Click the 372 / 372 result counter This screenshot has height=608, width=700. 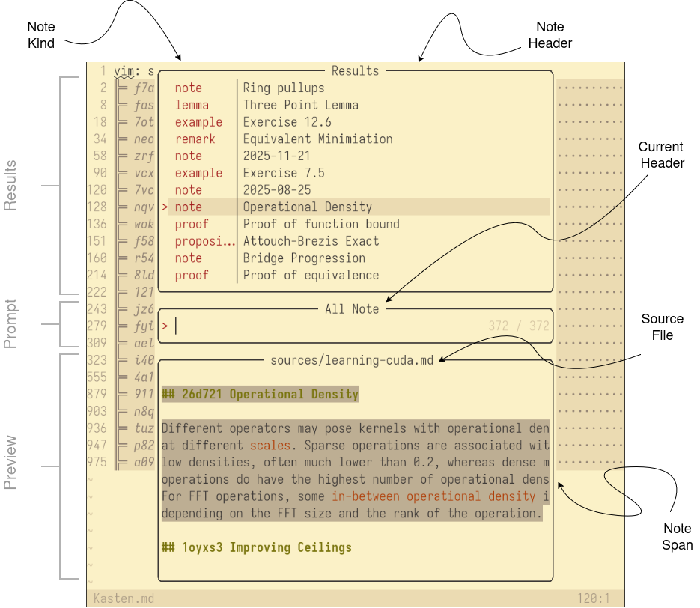tap(518, 326)
